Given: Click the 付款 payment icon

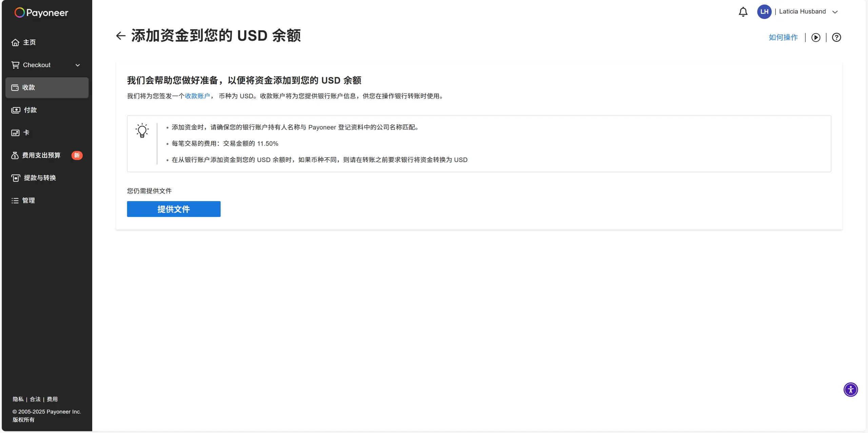Looking at the screenshot, I should (16, 110).
